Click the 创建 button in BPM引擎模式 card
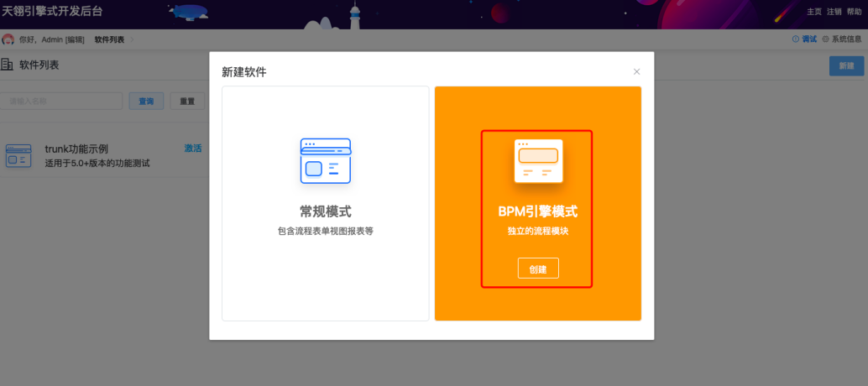The height and width of the screenshot is (386, 868). [x=538, y=269]
